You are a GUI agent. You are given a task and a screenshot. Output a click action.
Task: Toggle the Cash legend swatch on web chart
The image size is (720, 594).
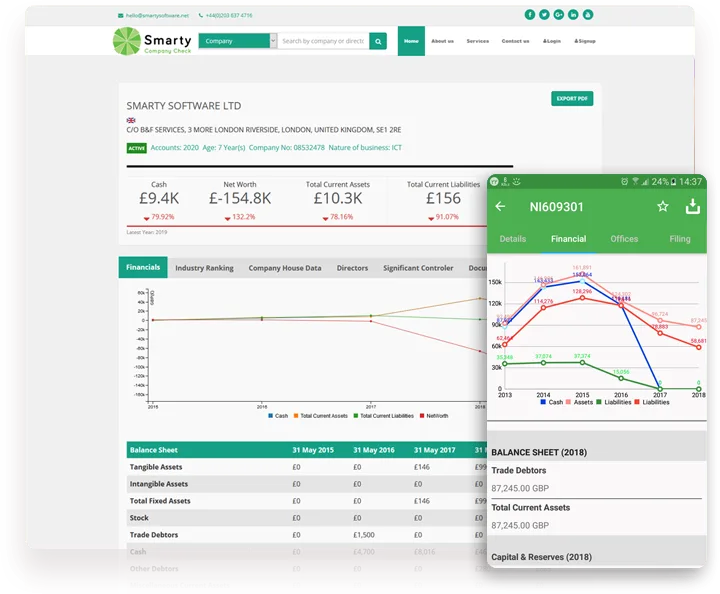270,416
